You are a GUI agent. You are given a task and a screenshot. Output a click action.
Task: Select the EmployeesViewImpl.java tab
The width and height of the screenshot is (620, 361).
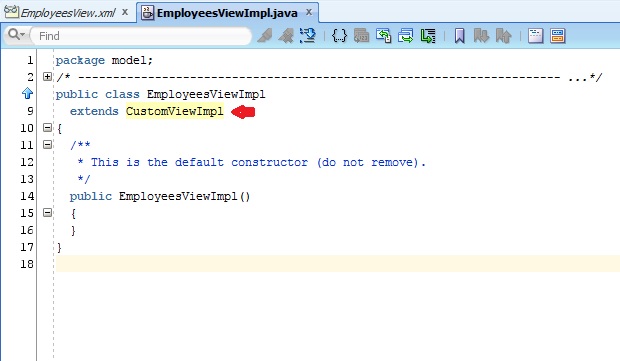tap(227, 13)
